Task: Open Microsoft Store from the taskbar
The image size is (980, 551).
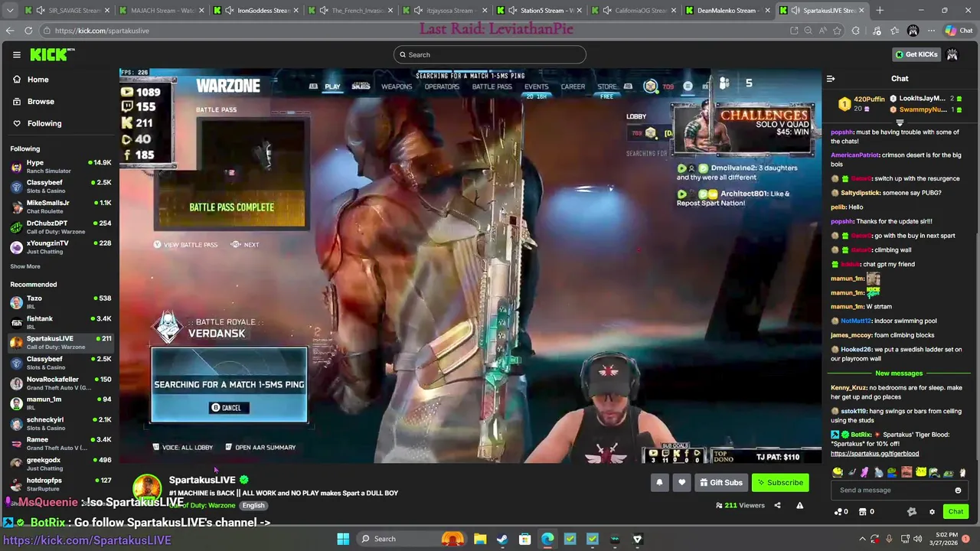Action: pos(525,539)
